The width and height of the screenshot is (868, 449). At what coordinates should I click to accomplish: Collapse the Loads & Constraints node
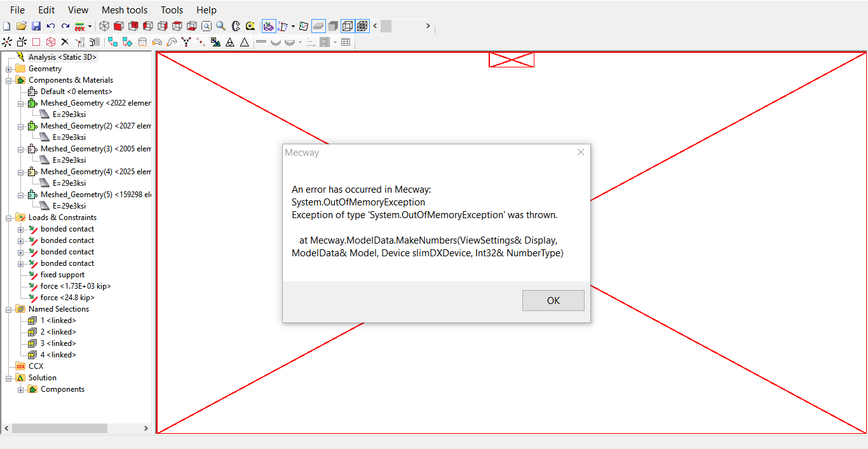pyautogui.click(x=9, y=218)
